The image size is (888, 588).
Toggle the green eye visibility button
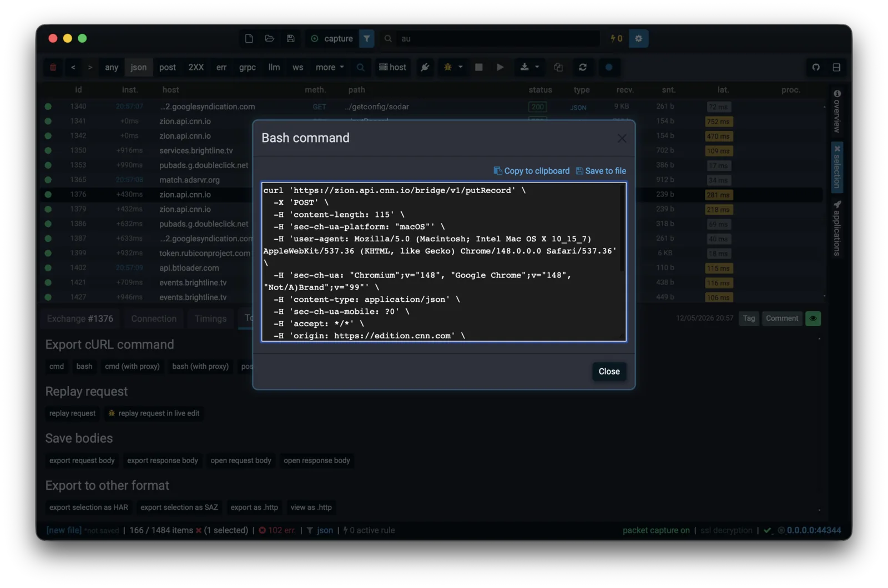point(813,318)
